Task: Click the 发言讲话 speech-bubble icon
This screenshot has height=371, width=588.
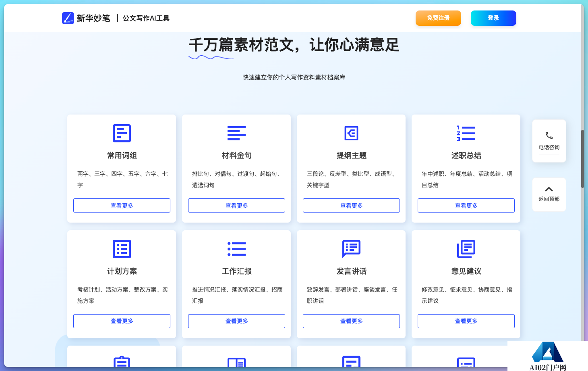Action: (351, 249)
